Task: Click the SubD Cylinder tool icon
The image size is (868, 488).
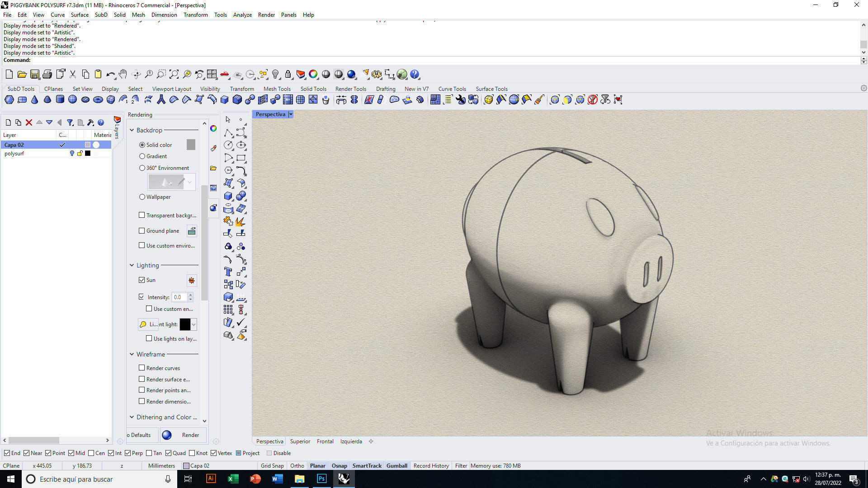Action: coord(60,100)
